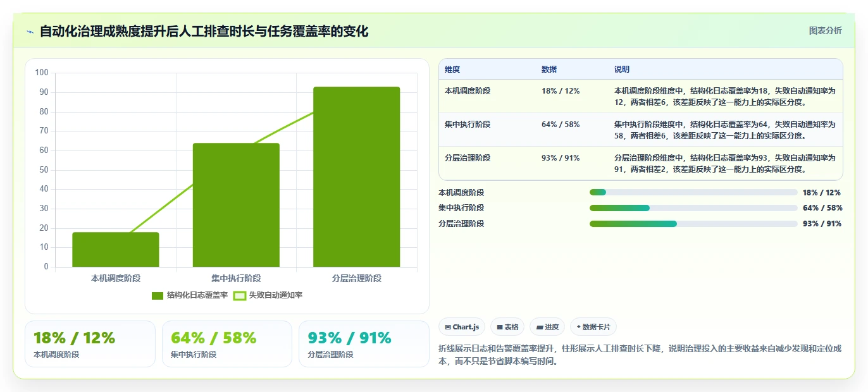The height and width of the screenshot is (392, 868).
Task: Click the 18% / 12% table data cell
Action: 561,91
